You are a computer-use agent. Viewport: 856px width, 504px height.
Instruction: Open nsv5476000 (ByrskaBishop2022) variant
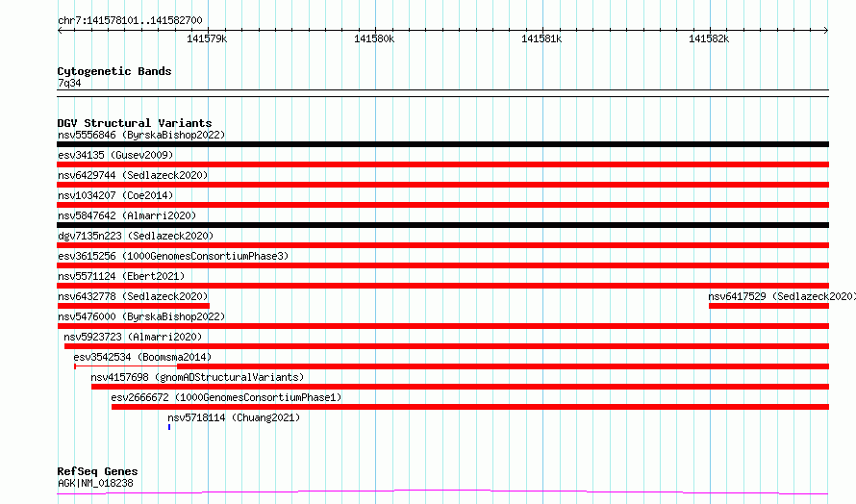(x=141, y=316)
